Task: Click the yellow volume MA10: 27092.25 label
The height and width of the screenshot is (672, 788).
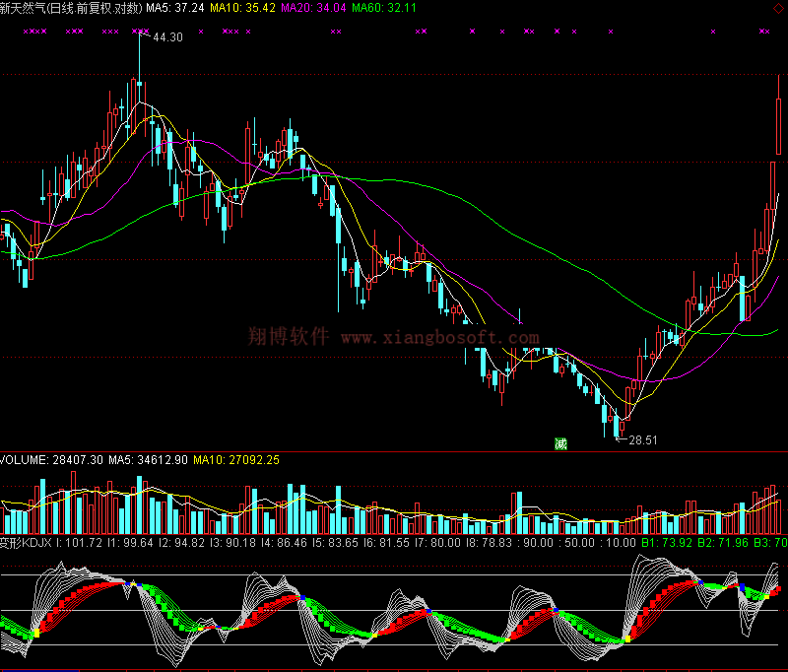Action: pyautogui.click(x=236, y=459)
